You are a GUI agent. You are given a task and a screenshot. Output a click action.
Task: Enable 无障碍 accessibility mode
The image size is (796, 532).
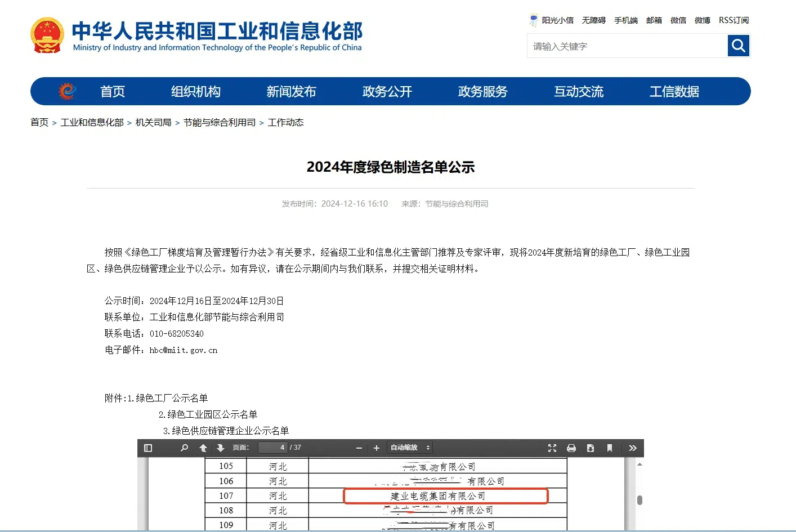(593, 20)
